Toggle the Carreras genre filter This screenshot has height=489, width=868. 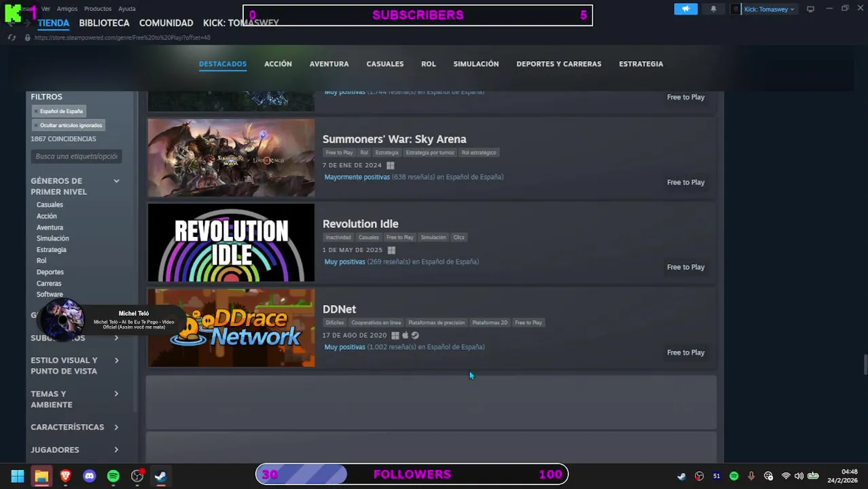(x=49, y=283)
